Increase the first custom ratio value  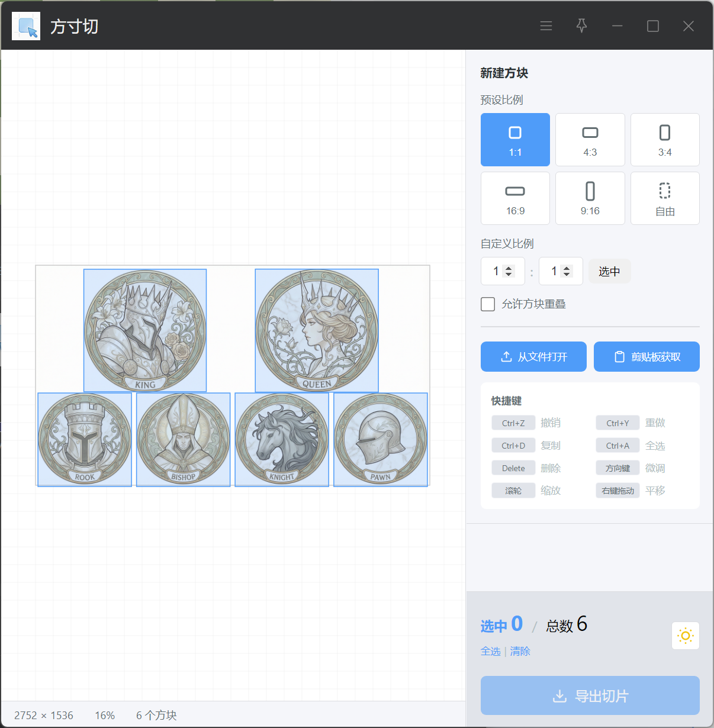coord(509,268)
